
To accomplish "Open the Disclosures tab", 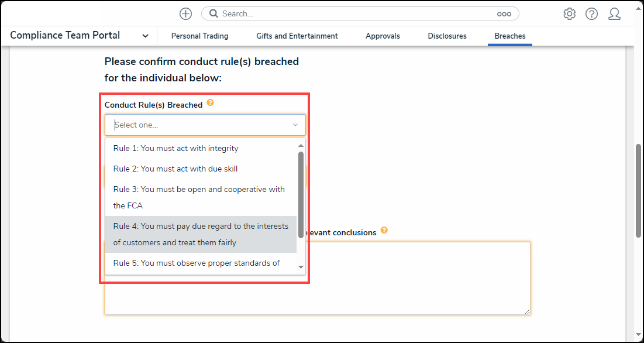I will [447, 36].
